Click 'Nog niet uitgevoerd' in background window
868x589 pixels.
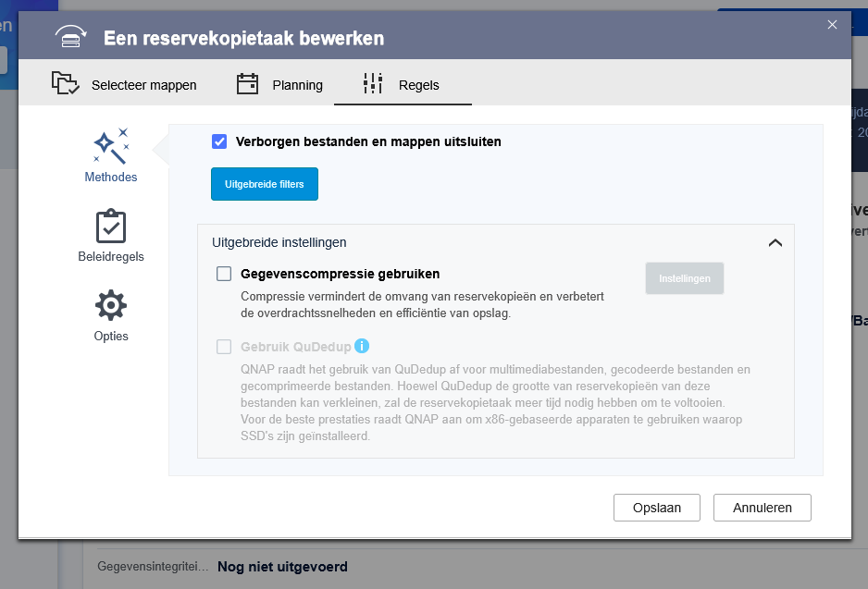[x=282, y=567]
